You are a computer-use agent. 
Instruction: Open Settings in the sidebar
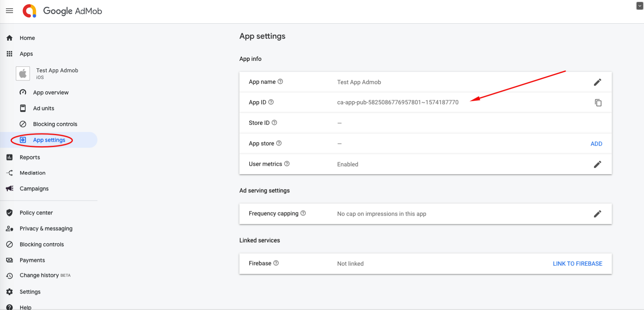30,292
